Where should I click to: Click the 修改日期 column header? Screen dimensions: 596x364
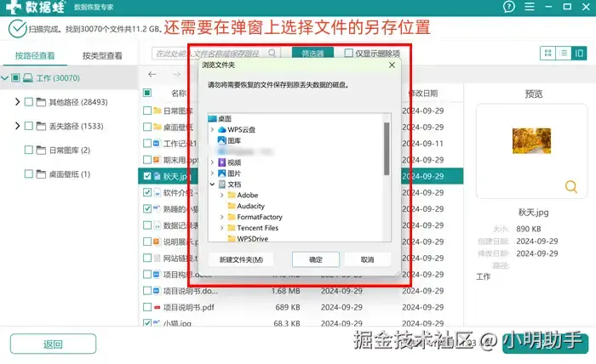tap(422, 93)
